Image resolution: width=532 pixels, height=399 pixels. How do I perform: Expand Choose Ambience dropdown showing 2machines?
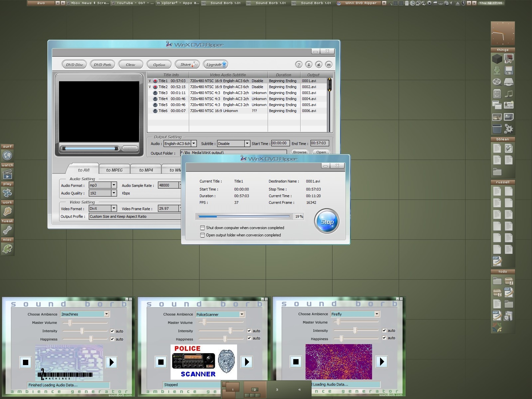click(106, 314)
